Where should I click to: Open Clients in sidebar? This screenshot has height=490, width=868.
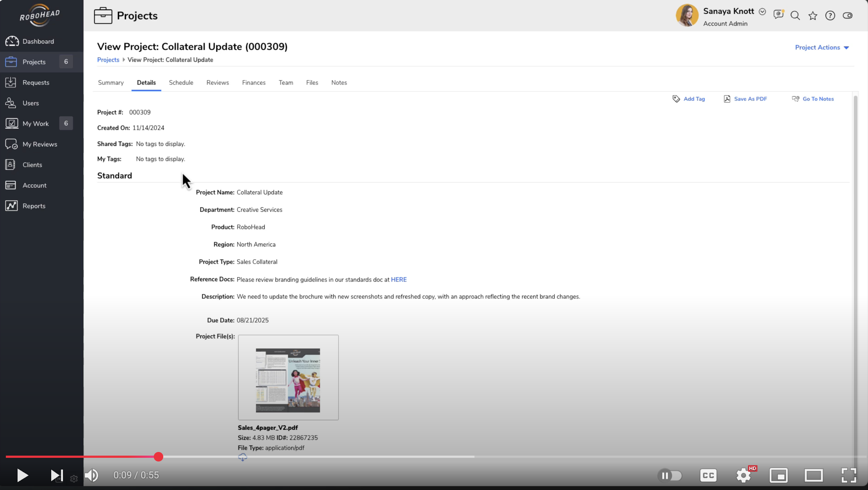32,165
